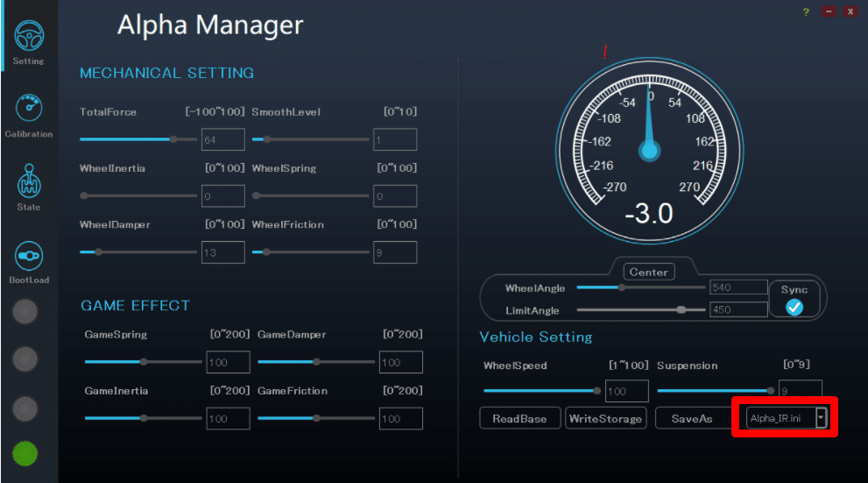Click the WheelSpring value field

395,196
